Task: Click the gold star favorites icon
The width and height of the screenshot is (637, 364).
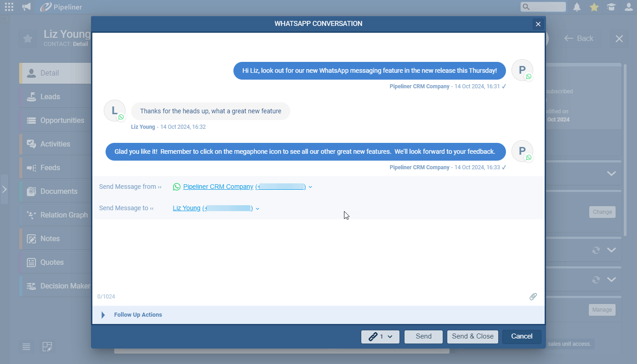Action: (594, 7)
